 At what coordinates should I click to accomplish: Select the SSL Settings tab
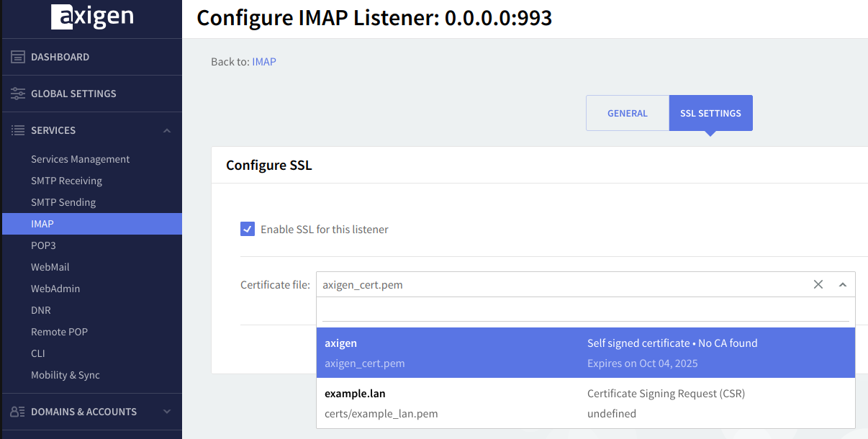pos(710,113)
